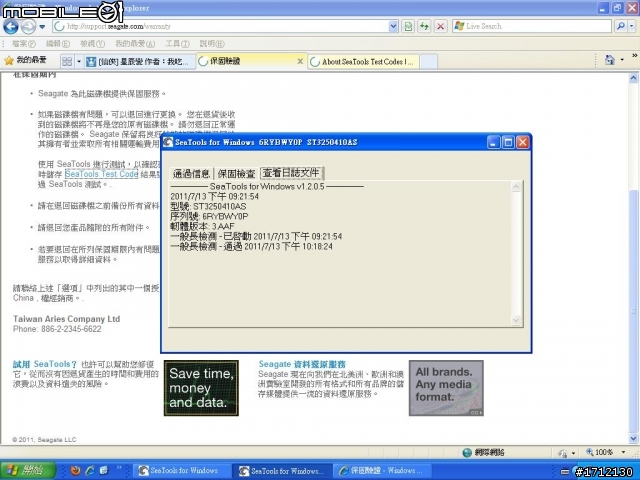The width and height of the screenshot is (640, 480).
Task: Open the Home button dropdown arrow
Action: pos(622,60)
